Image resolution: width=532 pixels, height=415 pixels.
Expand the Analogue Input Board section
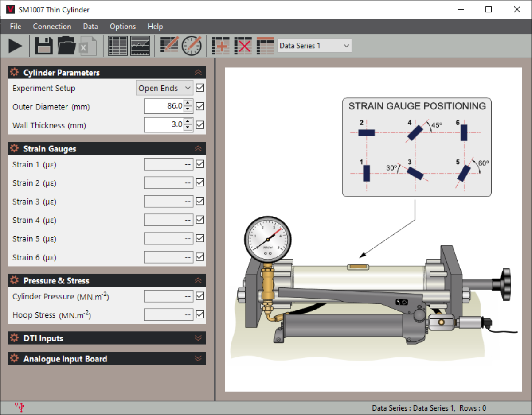pyautogui.click(x=198, y=359)
